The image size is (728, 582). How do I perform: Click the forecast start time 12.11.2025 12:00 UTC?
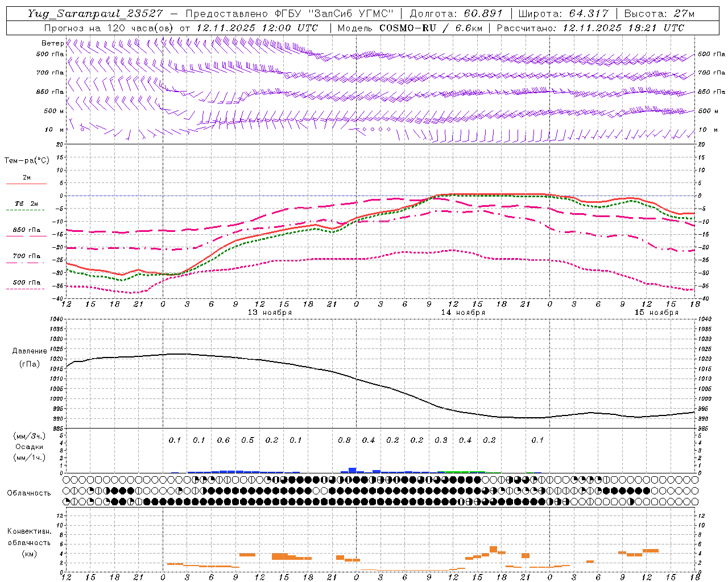point(257,28)
